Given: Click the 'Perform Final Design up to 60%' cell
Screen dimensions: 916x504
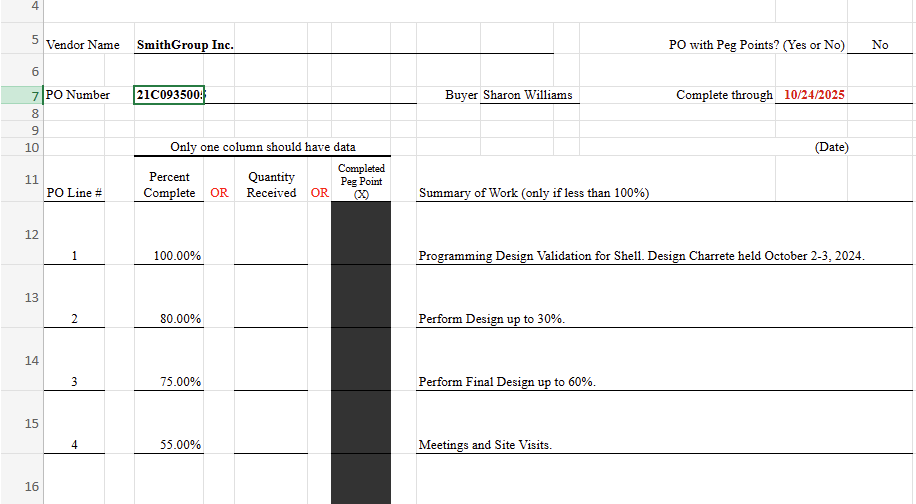Looking at the screenshot, I should (507, 382).
